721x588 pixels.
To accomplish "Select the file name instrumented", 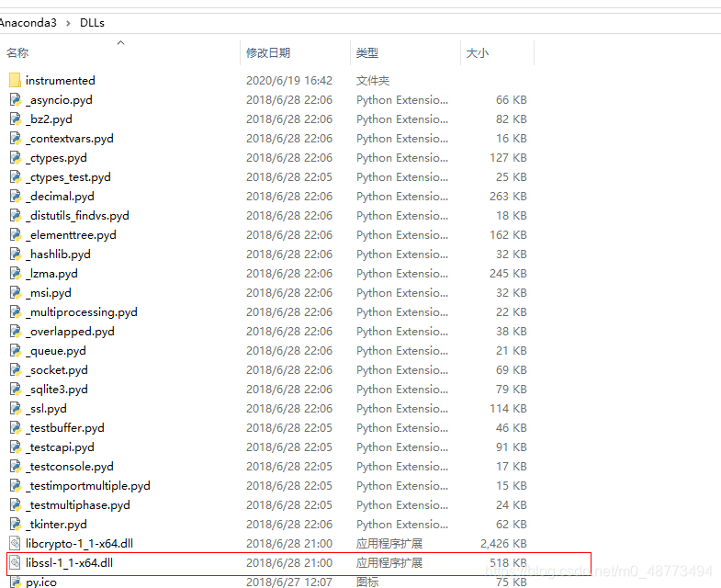I will click(61, 81).
